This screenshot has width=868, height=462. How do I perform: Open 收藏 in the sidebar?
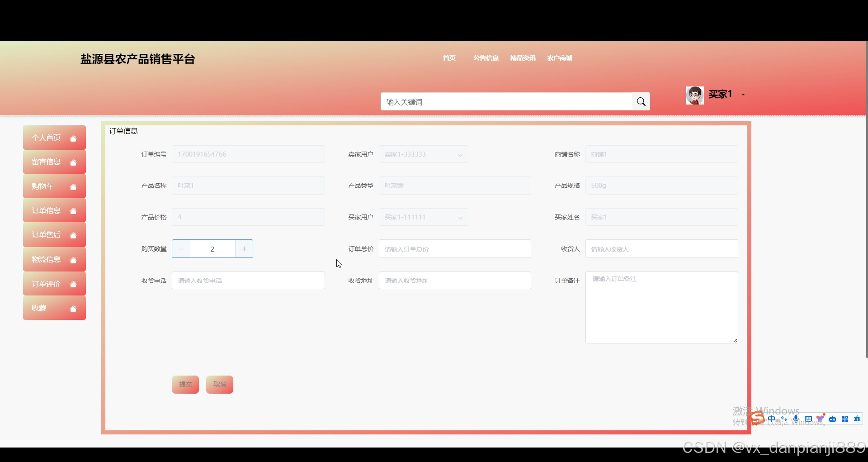click(x=54, y=308)
